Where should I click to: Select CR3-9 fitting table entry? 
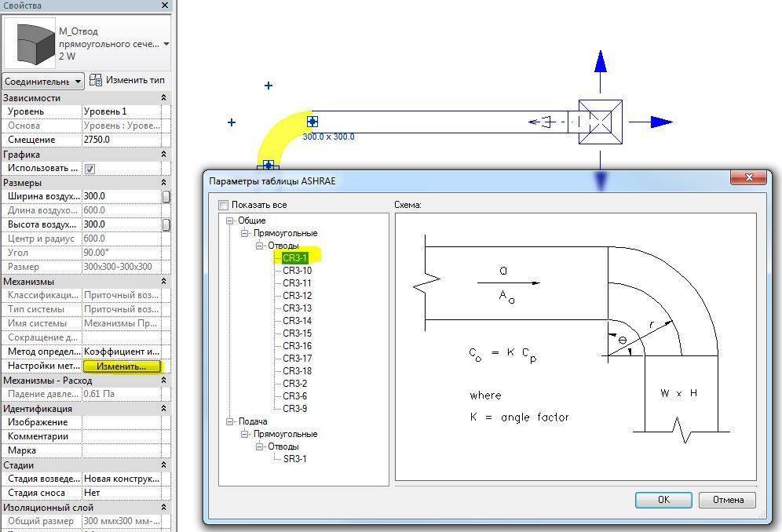tap(294, 408)
